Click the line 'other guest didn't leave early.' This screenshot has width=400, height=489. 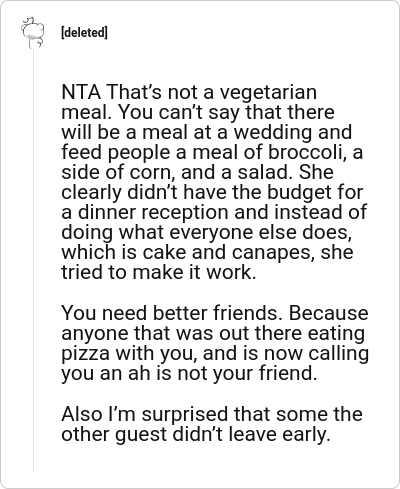[196, 435]
